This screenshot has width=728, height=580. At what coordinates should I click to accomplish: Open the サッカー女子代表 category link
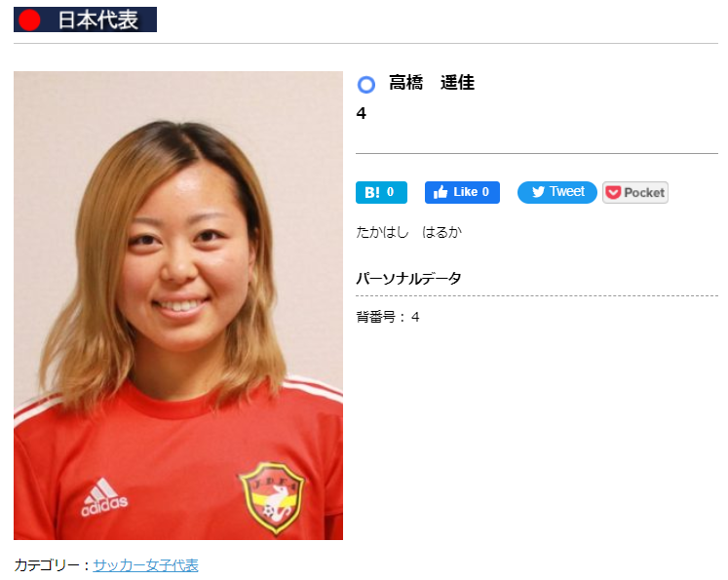click(x=146, y=565)
